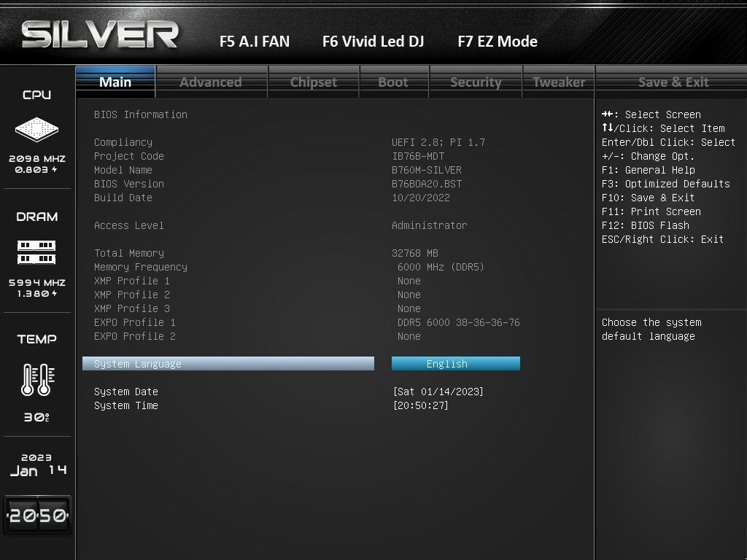The image size is (747, 560).
Task: Switch to the Tweaker tab
Action: click(559, 82)
